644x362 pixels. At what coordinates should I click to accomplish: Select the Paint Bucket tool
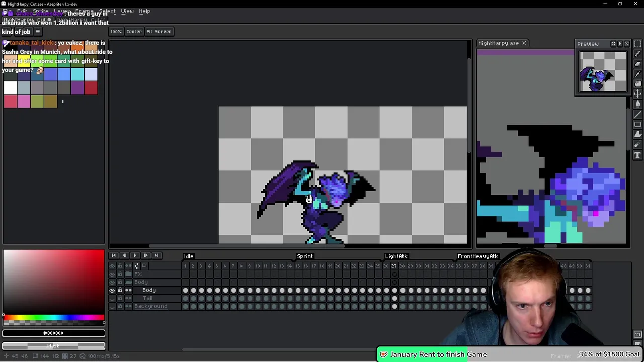(x=638, y=104)
